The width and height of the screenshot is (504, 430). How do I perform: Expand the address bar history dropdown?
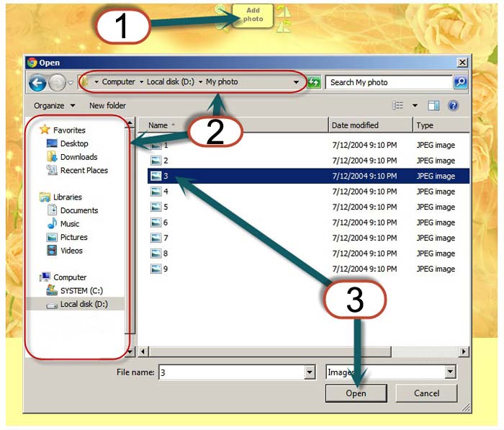tap(296, 82)
